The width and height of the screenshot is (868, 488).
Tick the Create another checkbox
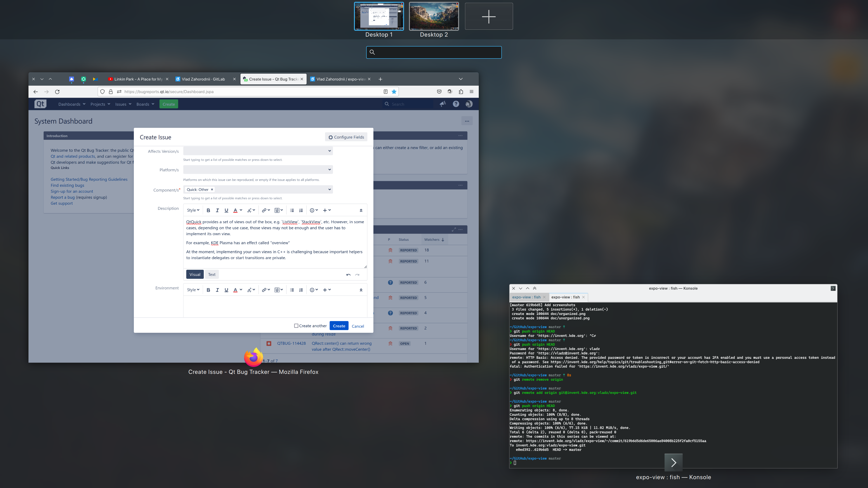pyautogui.click(x=296, y=326)
